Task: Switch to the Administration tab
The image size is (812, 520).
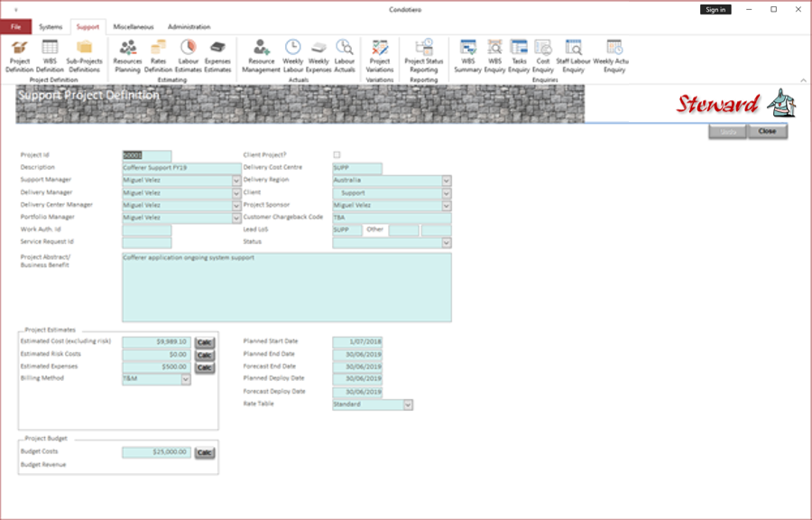Action: point(189,27)
